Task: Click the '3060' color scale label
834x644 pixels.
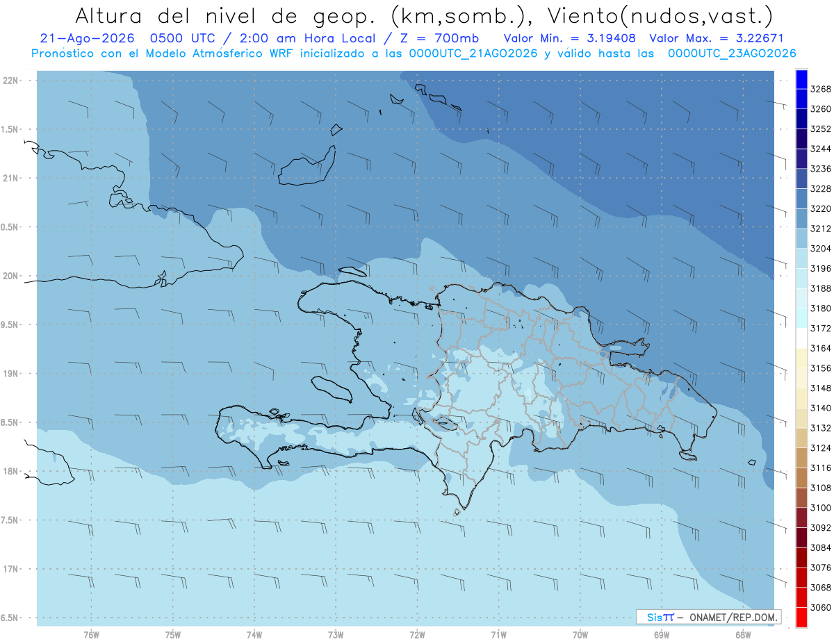Action: tap(821, 607)
